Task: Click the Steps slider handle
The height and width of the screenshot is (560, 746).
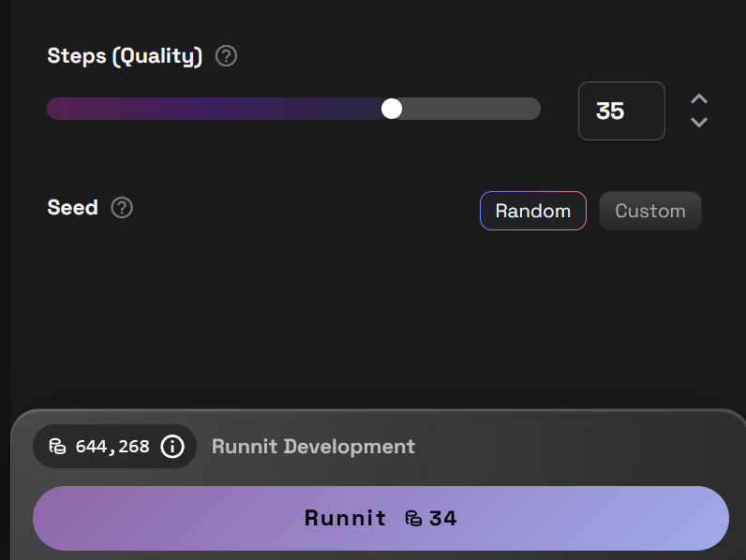Action: 392,109
